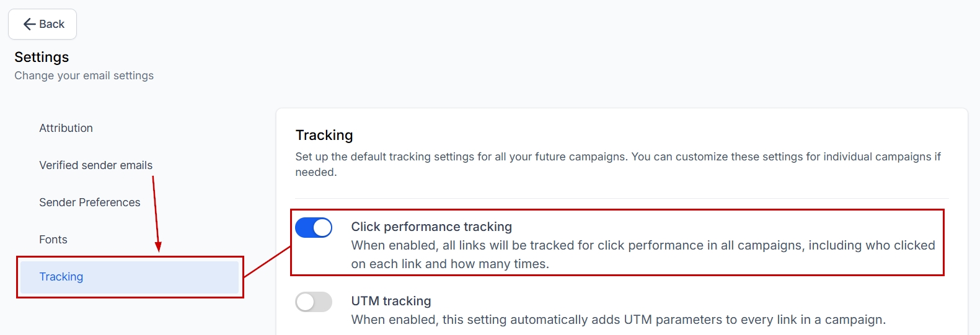Select the Tracking sidebar item

tap(61, 277)
